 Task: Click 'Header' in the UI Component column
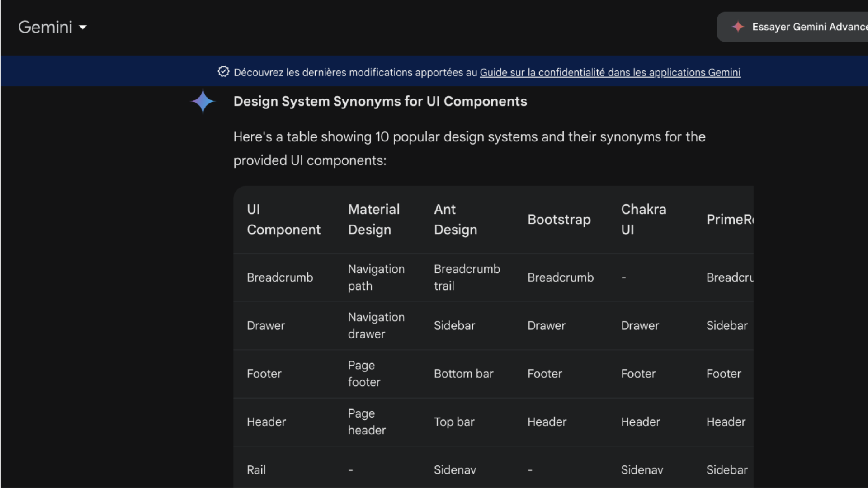pos(266,422)
